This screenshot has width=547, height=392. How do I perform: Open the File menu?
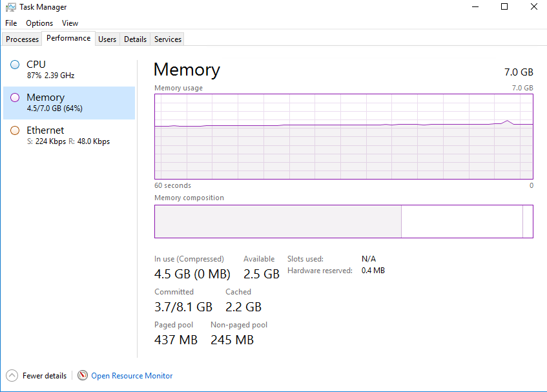(11, 23)
